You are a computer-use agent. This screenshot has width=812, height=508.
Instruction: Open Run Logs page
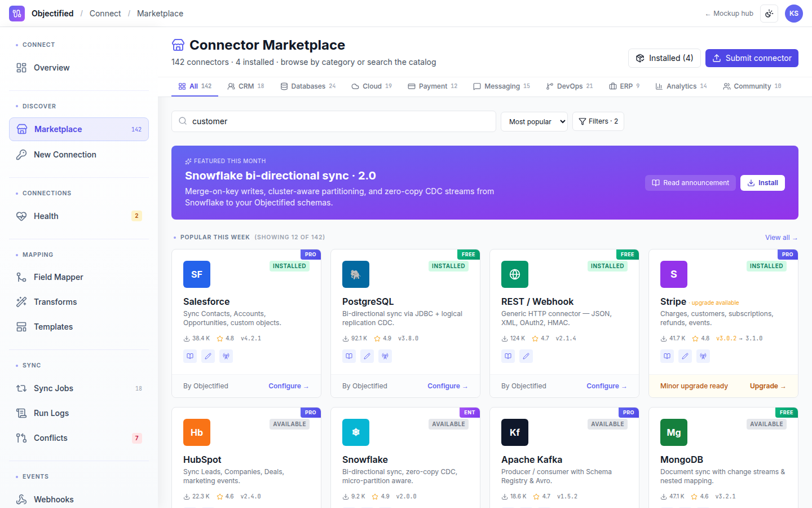coord(79,413)
